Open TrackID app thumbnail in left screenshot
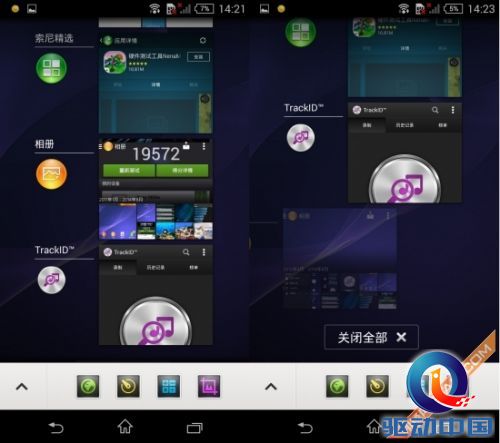The height and width of the screenshot is (443, 500). coord(156,295)
